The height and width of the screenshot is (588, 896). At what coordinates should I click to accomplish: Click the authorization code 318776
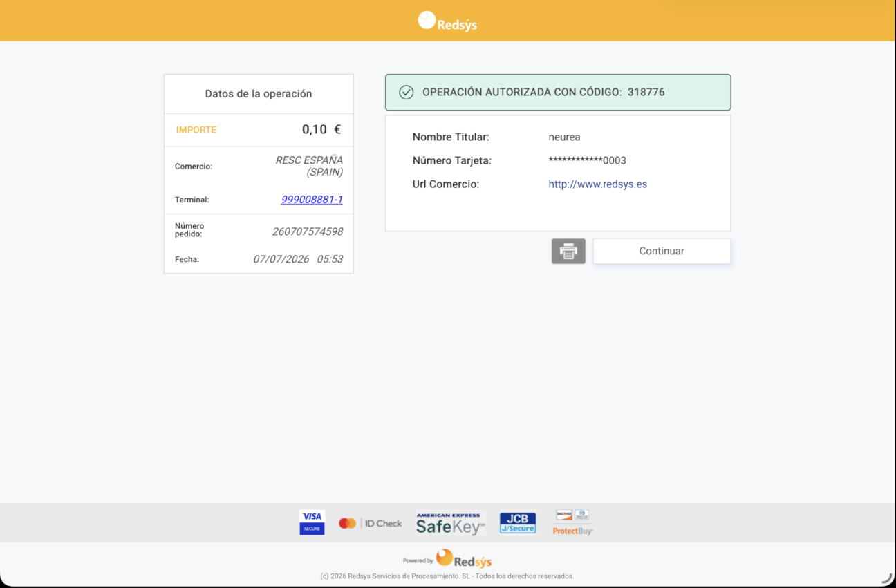click(x=646, y=92)
